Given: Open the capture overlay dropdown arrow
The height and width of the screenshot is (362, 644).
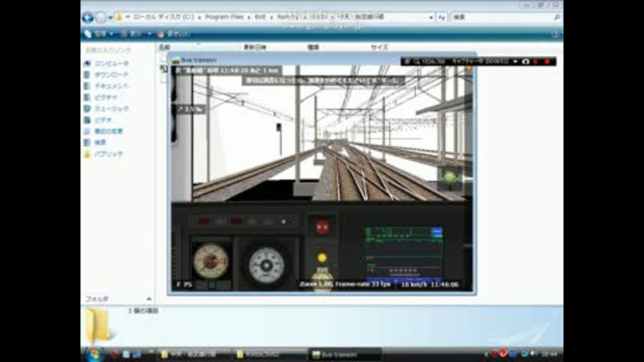Looking at the screenshot, I should (x=515, y=62).
